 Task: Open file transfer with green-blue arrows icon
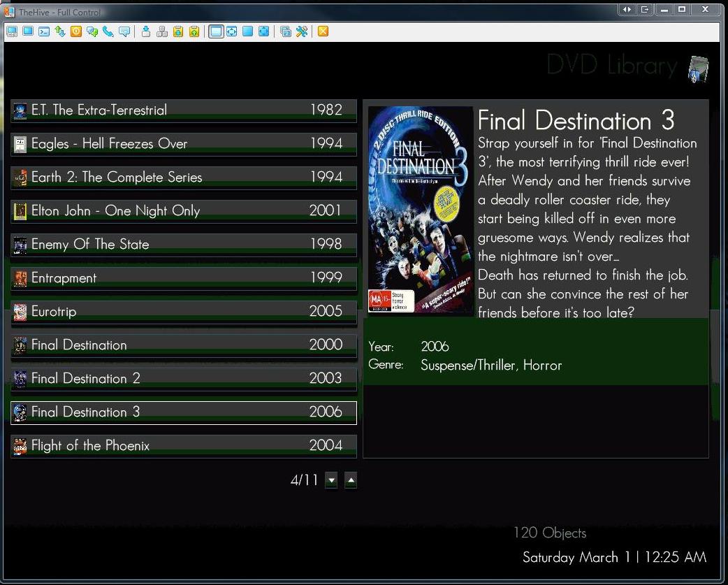60,31
